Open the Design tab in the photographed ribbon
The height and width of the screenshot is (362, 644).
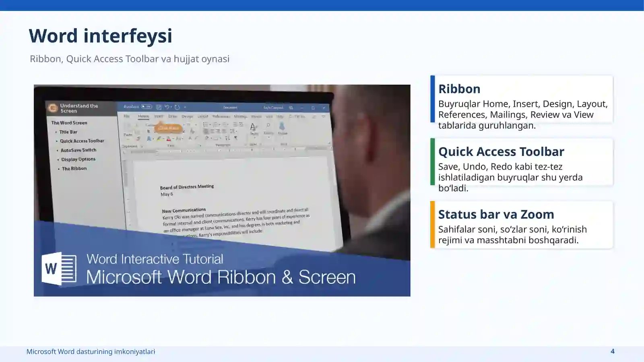187,116
